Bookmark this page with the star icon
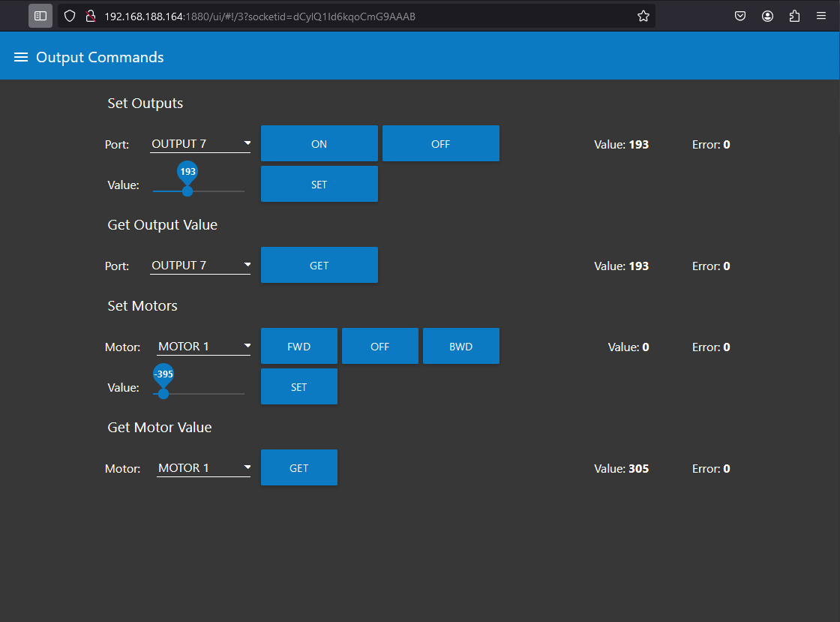This screenshot has height=622, width=840. [x=643, y=16]
